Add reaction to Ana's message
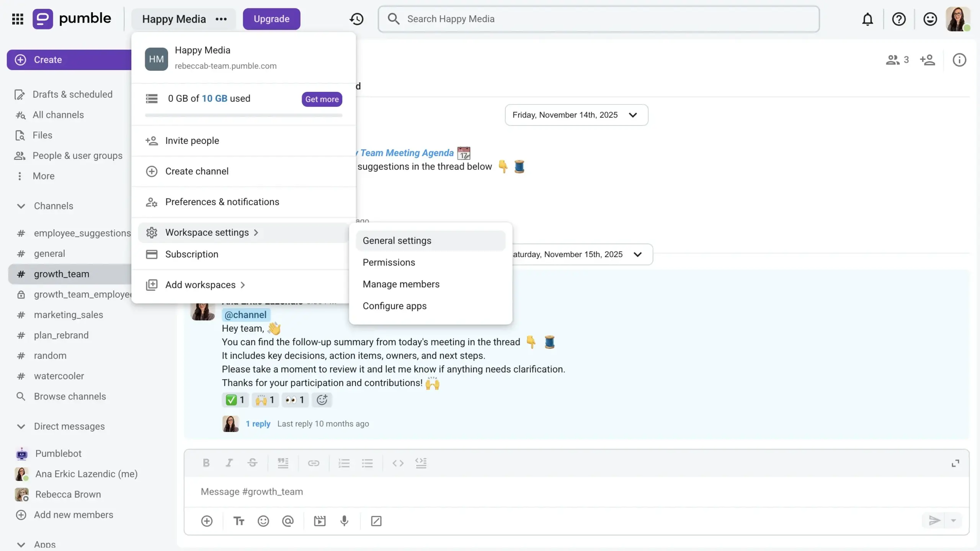Viewport: 980px width, 551px height. click(x=322, y=400)
